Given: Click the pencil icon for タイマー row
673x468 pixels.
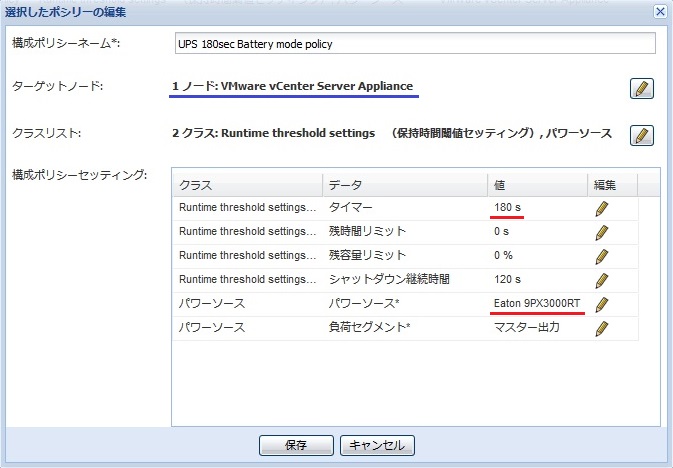Looking at the screenshot, I should (601, 208).
